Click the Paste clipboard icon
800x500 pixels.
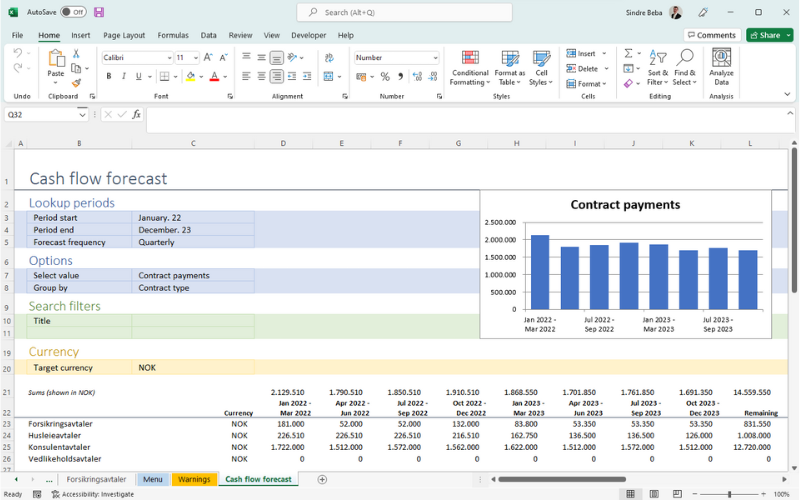point(56,59)
